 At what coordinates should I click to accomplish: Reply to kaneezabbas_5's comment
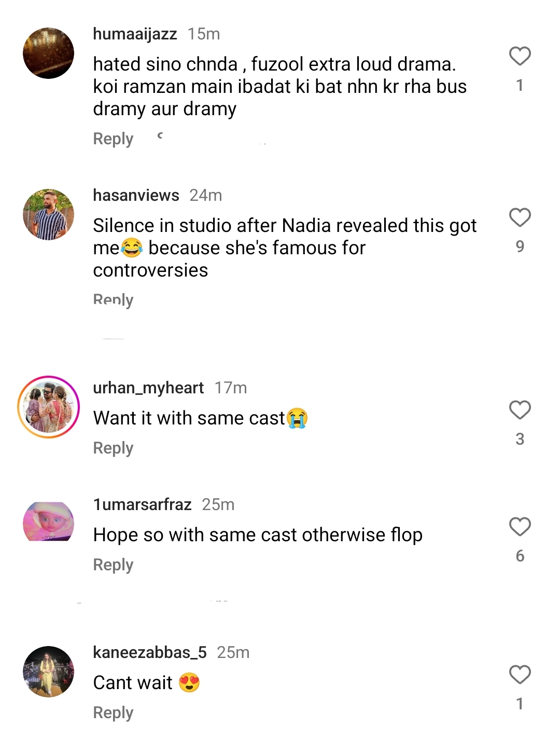pyautogui.click(x=113, y=712)
